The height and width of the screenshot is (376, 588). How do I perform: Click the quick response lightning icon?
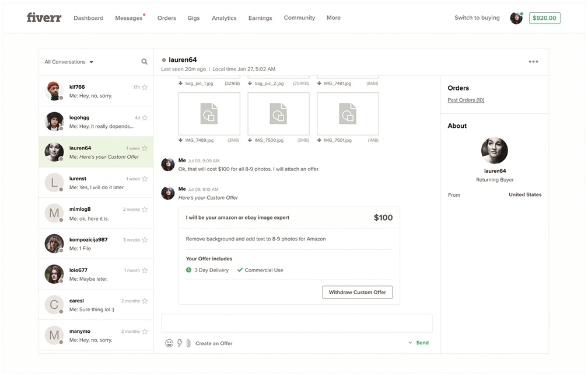[180, 343]
